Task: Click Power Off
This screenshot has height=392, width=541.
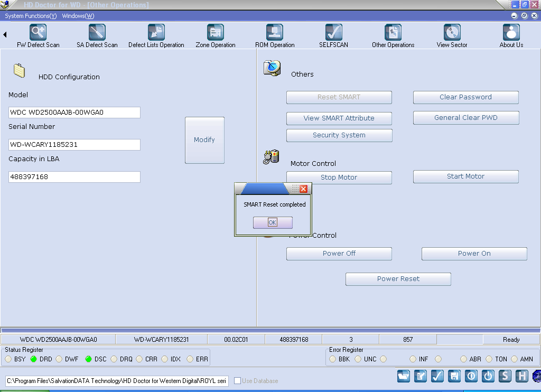Action: point(339,254)
